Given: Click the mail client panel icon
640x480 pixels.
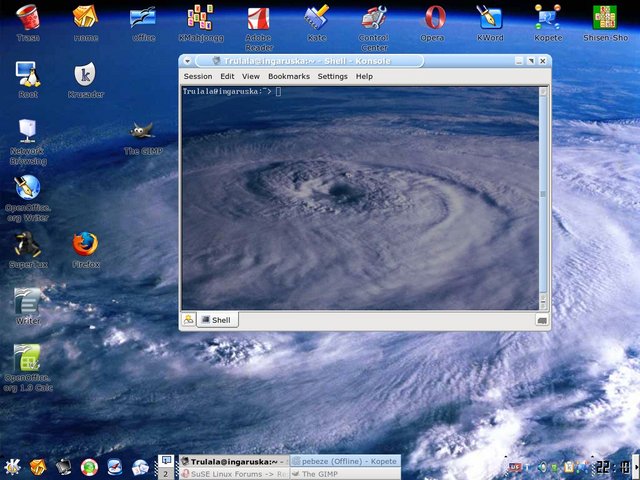Looking at the screenshot, I should (140, 467).
